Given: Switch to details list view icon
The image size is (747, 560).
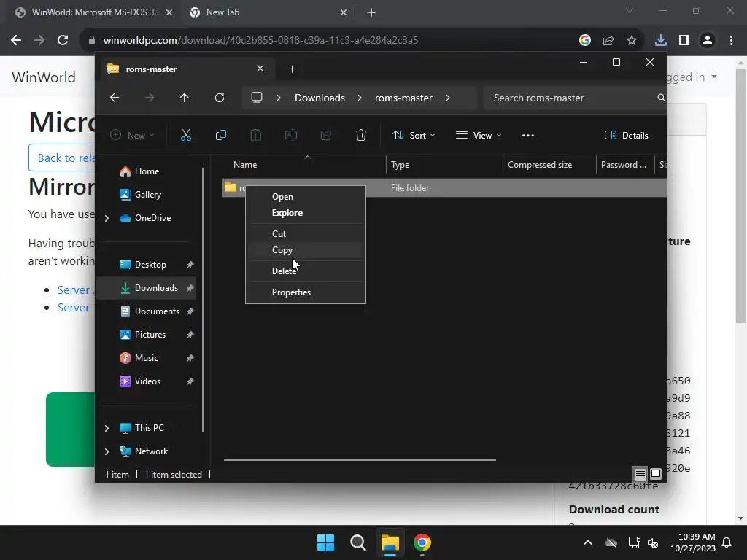Looking at the screenshot, I should click(640, 474).
